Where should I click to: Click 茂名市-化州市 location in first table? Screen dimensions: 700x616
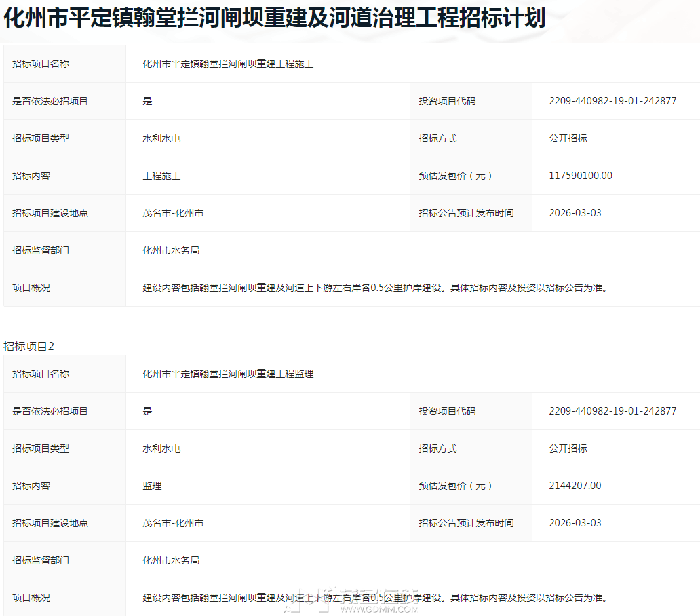[x=173, y=213]
